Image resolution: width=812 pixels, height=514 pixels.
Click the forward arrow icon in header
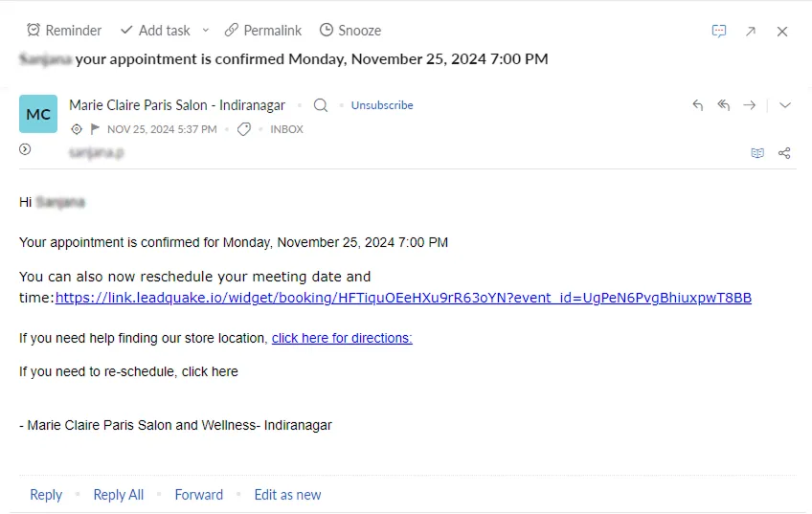(750, 105)
